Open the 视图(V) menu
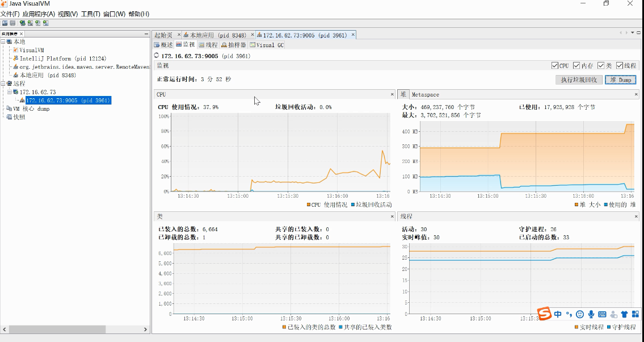The image size is (644, 342). pos(68,14)
